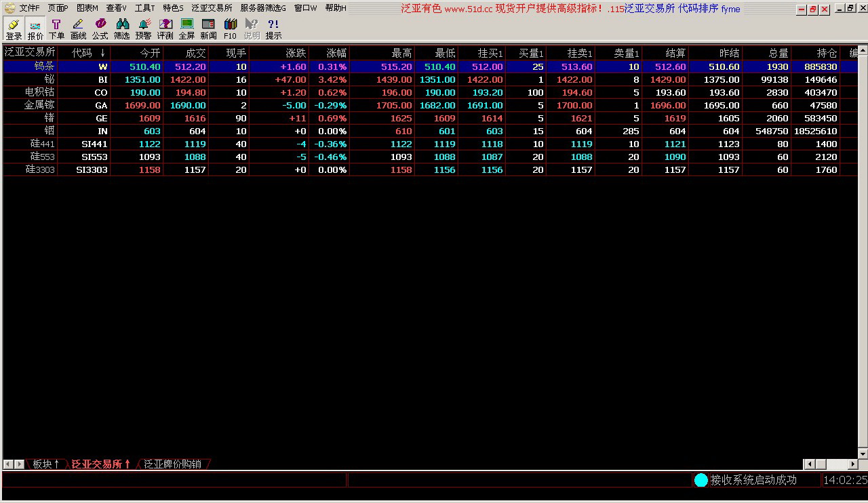Select the 钨条 row name
Viewport: 868px width, 503px height.
point(45,66)
